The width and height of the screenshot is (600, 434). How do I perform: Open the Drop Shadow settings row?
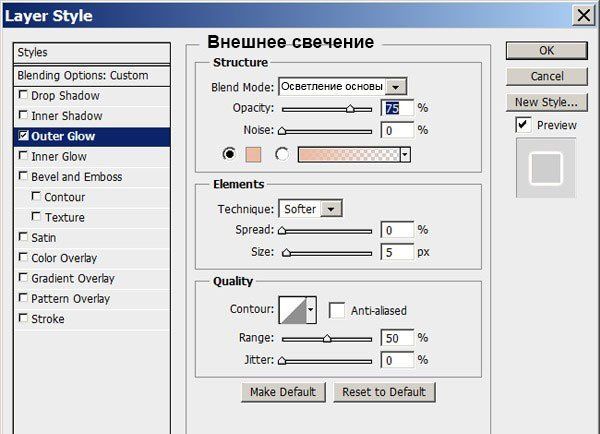click(x=92, y=96)
